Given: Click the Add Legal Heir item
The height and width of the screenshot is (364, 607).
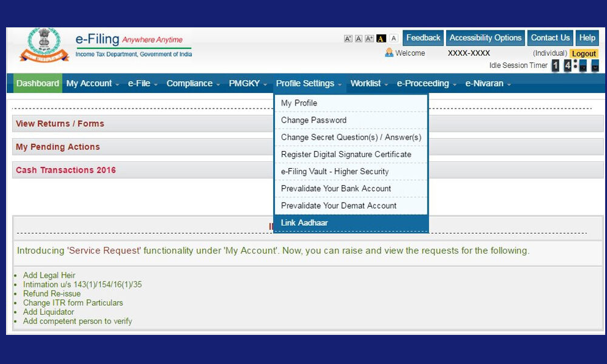Looking at the screenshot, I should pos(49,275).
